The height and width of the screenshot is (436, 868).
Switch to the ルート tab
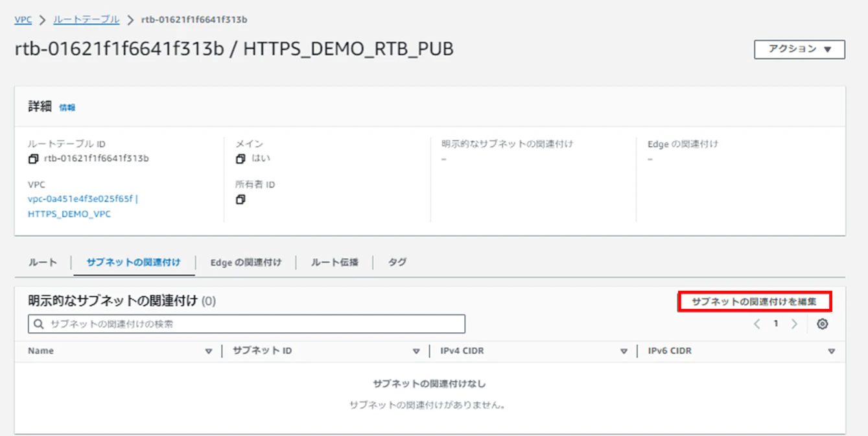click(x=43, y=262)
